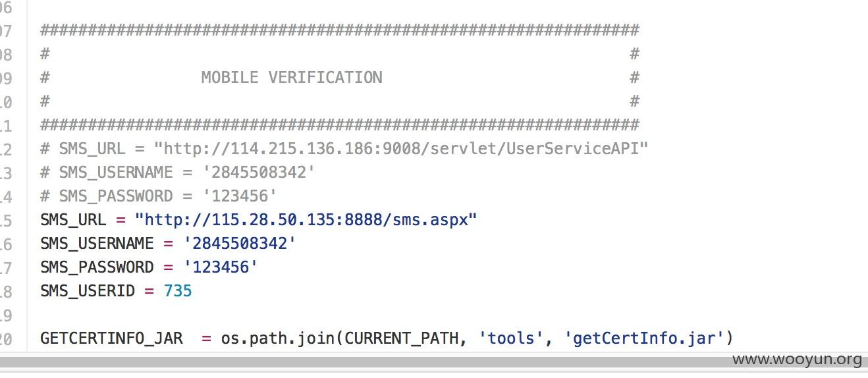The width and height of the screenshot is (868, 378).
Task: Click the commented SMS_URL line with UserServiceAPI
Action: (x=344, y=148)
